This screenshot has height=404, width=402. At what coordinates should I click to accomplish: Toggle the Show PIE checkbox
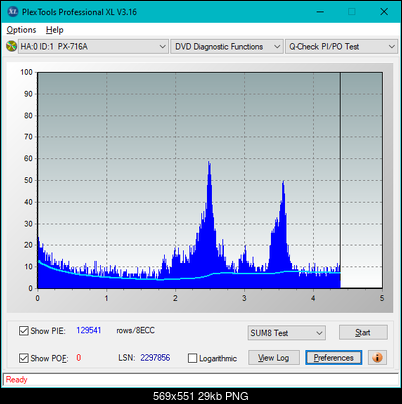pyautogui.click(x=24, y=331)
